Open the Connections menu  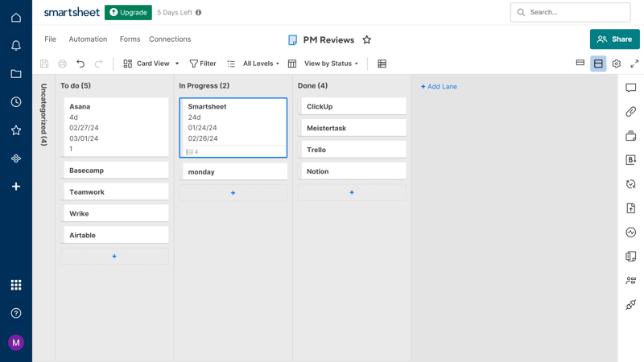(170, 39)
